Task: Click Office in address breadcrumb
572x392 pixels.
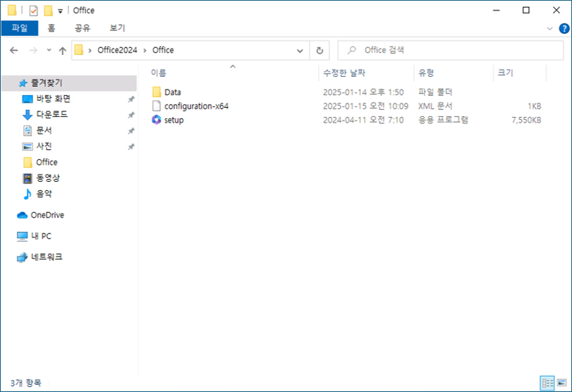Action: click(x=163, y=50)
